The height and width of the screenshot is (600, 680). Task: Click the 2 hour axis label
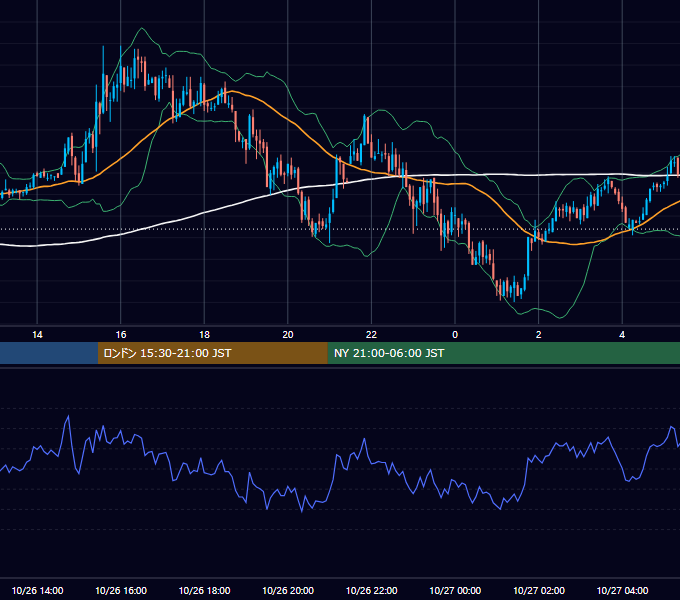539,335
